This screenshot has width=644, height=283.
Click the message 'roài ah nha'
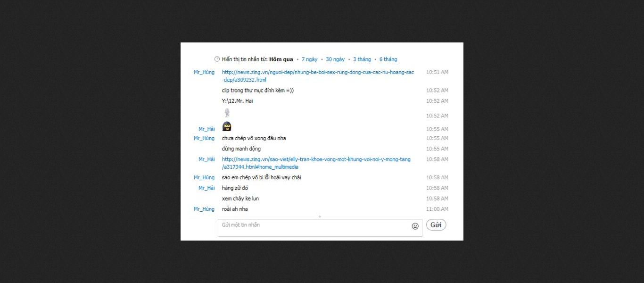click(x=235, y=209)
